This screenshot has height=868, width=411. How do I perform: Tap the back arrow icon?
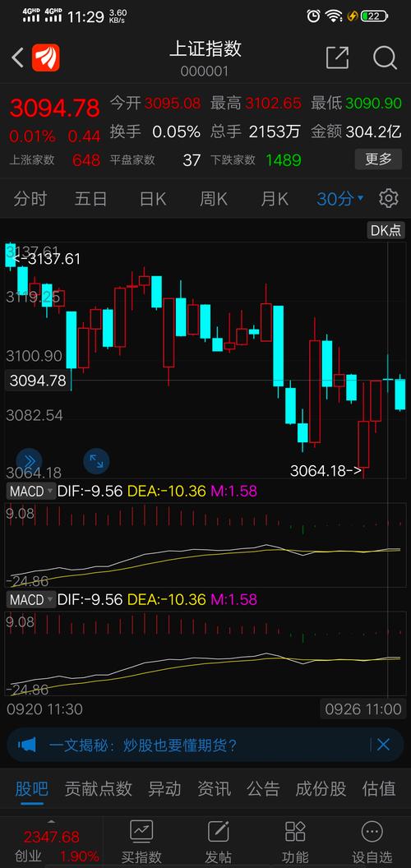[18, 58]
